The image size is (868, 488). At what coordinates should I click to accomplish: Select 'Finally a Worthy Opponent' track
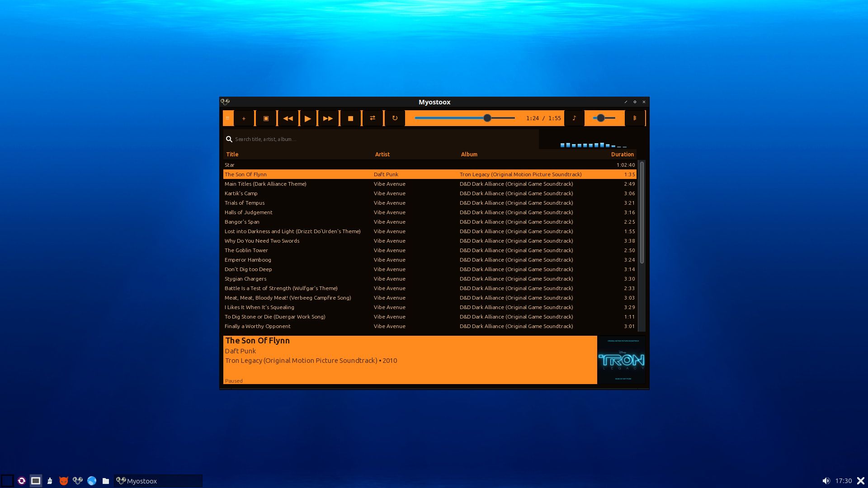430,326
